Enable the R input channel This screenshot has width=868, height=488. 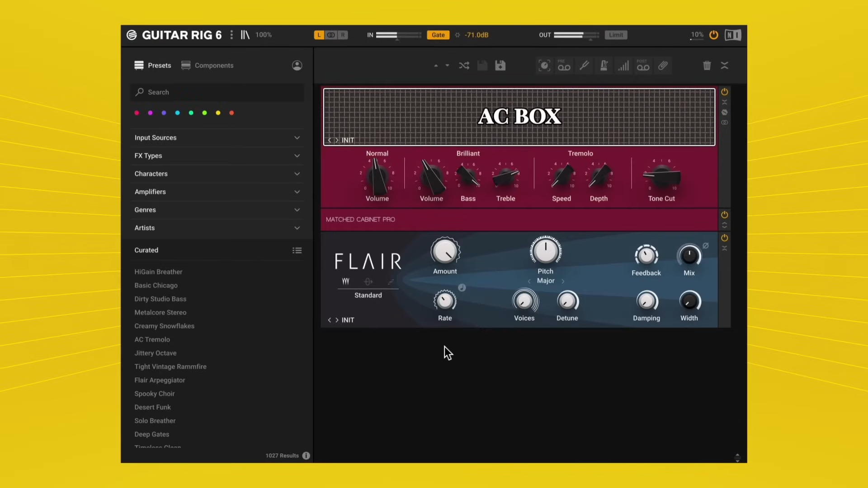coord(343,35)
